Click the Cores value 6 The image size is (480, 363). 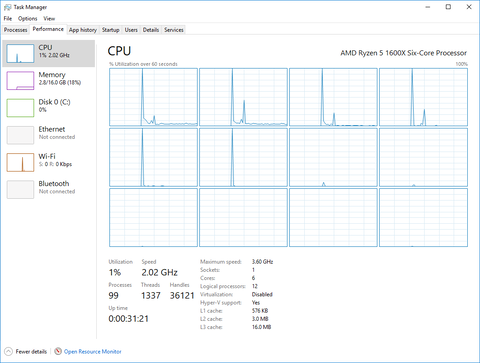pos(253,278)
